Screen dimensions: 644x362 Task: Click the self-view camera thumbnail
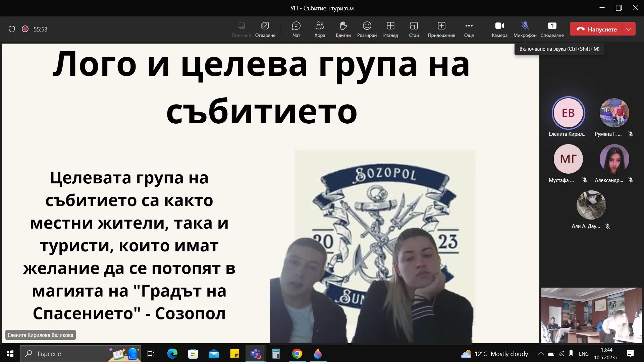[591, 315]
